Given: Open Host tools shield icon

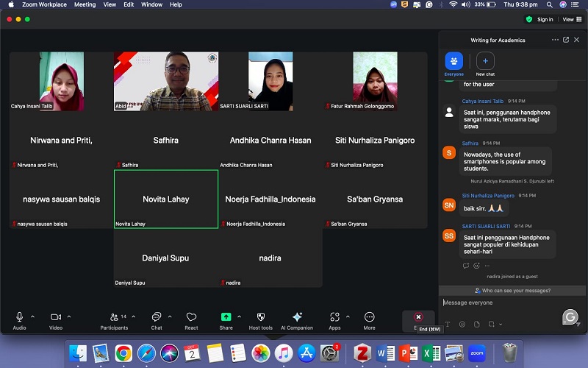Looking at the screenshot, I should (x=260, y=317).
